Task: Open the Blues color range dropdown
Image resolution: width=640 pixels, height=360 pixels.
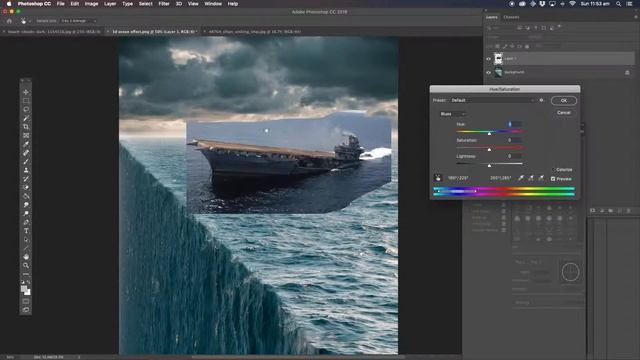Action: click(x=453, y=114)
